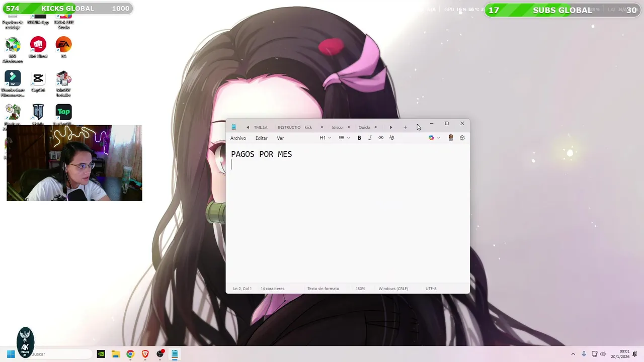Switch to the TML.txt tab
This screenshot has width=644, height=362.
pyautogui.click(x=261, y=127)
